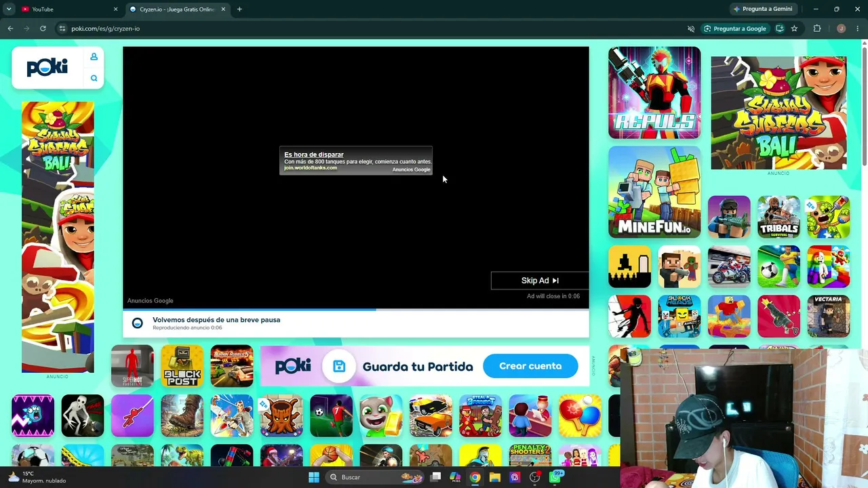Open the Superhot Prototype game
This screenshot has height=488, width=868.
click(x=132, y=366)
